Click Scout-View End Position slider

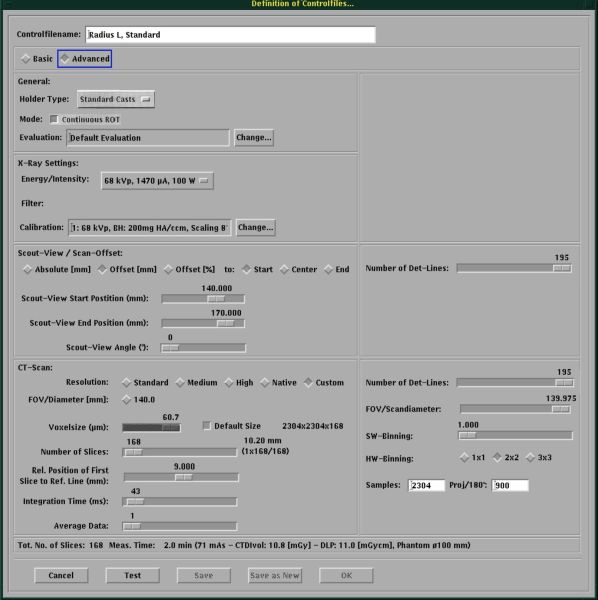(203, 323)
